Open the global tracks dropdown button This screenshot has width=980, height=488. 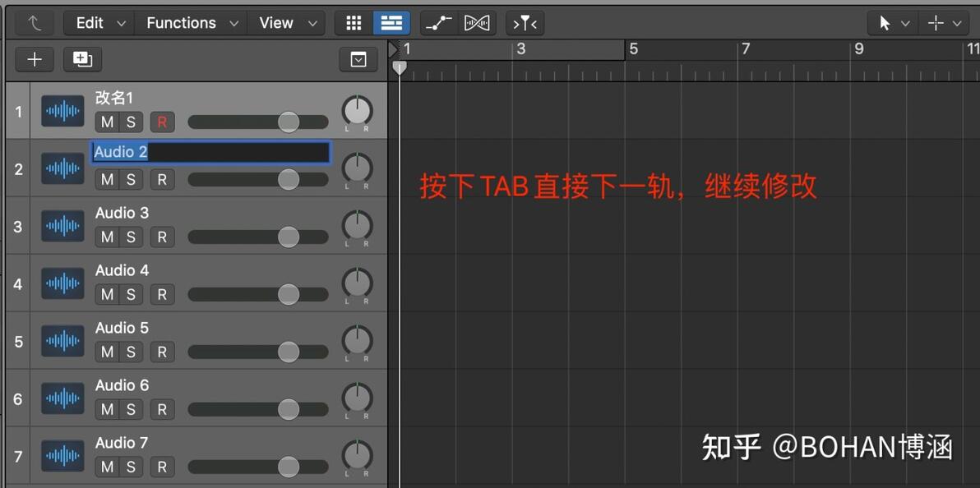(358, 59)
